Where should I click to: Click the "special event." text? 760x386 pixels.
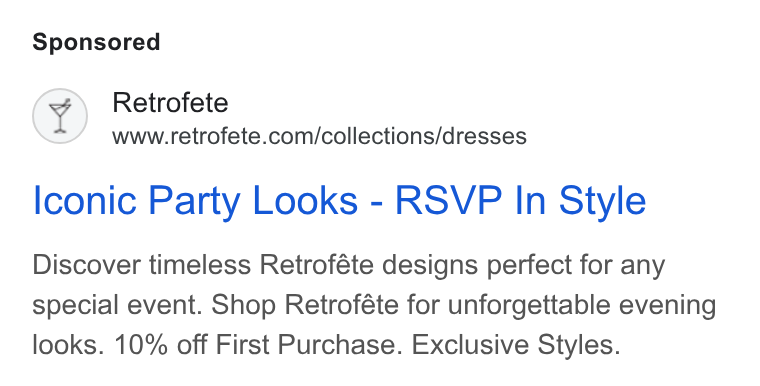(117, 306)
